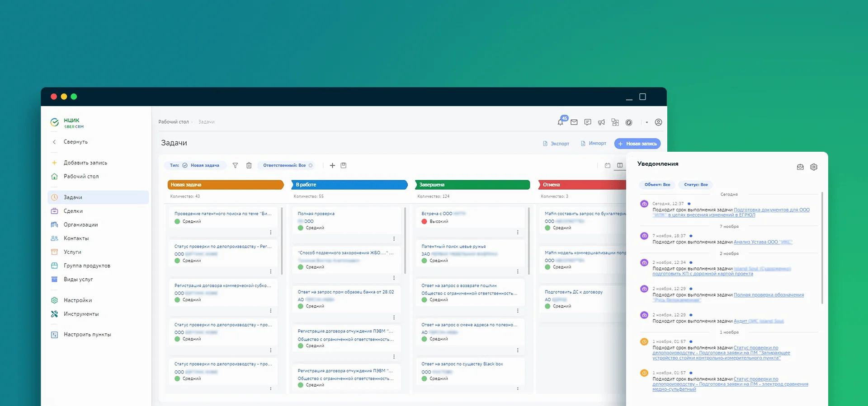Open the 'Статус: Все' filter dropdown
The image size is (868, 406).
coord(696,185)
